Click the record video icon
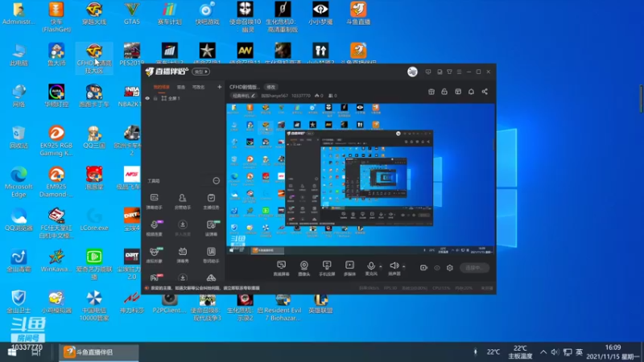The image size is (644, 362). pyautogui.click(x=423, y=268)
